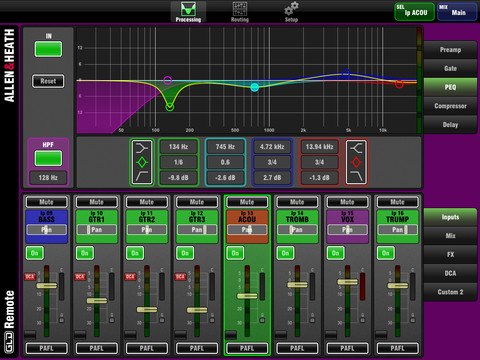Switch to the Compressor tab
Viewport: 480px width, 360px height.
[x=450, y=106]
